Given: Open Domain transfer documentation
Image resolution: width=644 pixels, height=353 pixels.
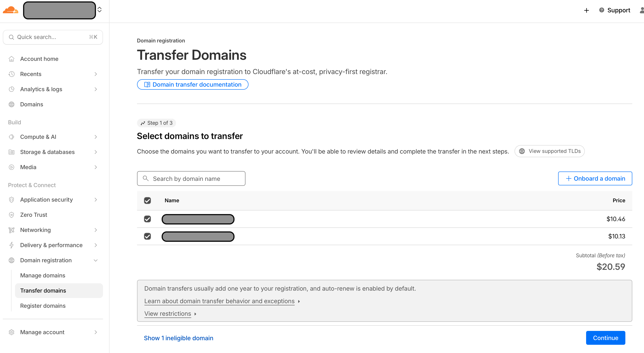Looking at the screenshot, I should tap(193, 85).
